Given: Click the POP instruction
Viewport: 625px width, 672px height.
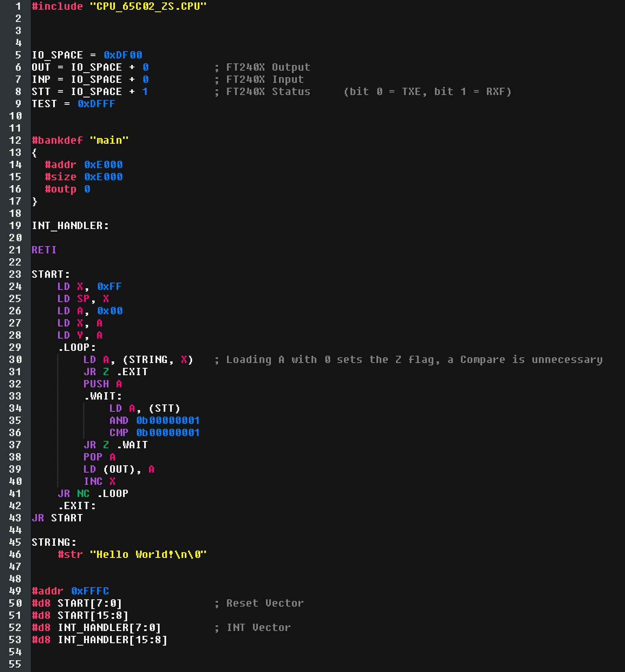Looking at the screenshot, I should [93, 457].
